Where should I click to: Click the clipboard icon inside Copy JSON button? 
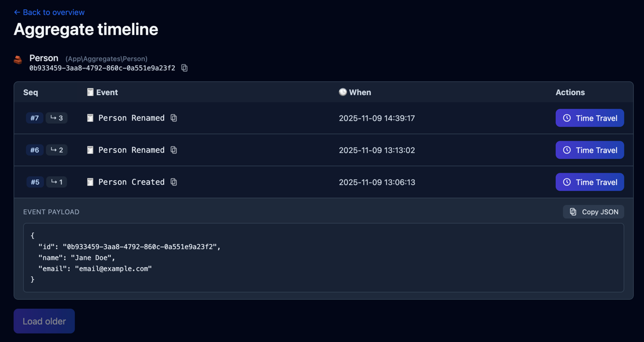tap(573, 211)
